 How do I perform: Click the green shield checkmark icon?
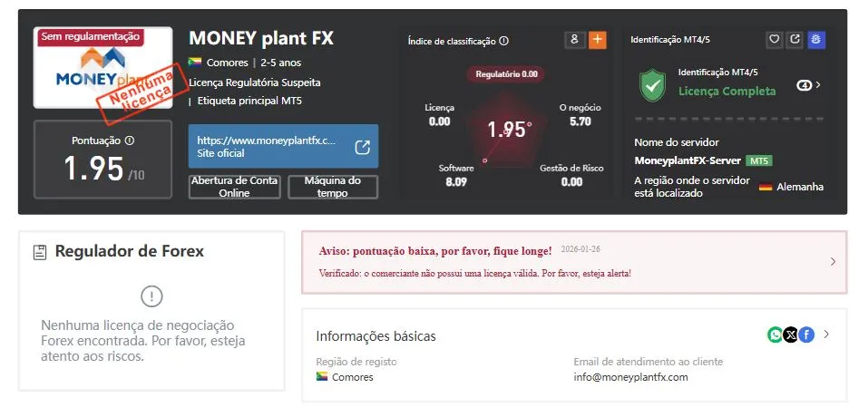(653, 85)
